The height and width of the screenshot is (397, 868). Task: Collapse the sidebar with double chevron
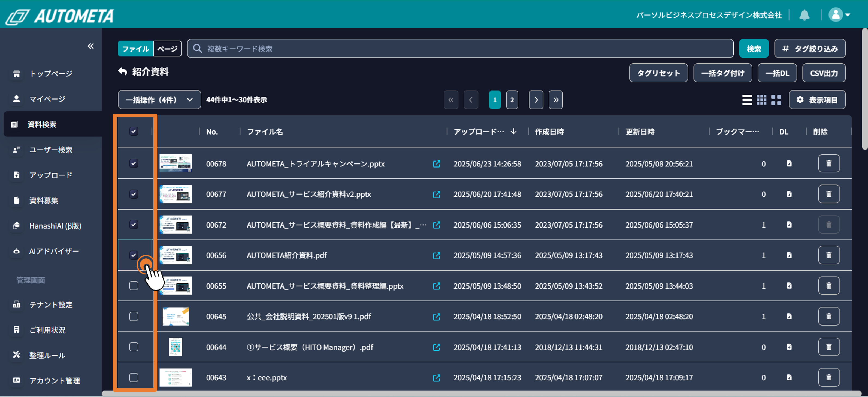click(91, 46)
